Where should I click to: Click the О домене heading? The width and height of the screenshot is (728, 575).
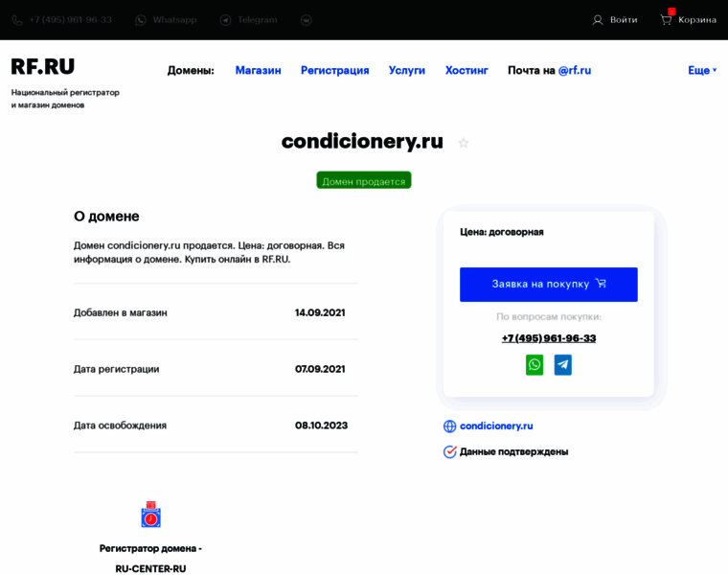point(106,216)
